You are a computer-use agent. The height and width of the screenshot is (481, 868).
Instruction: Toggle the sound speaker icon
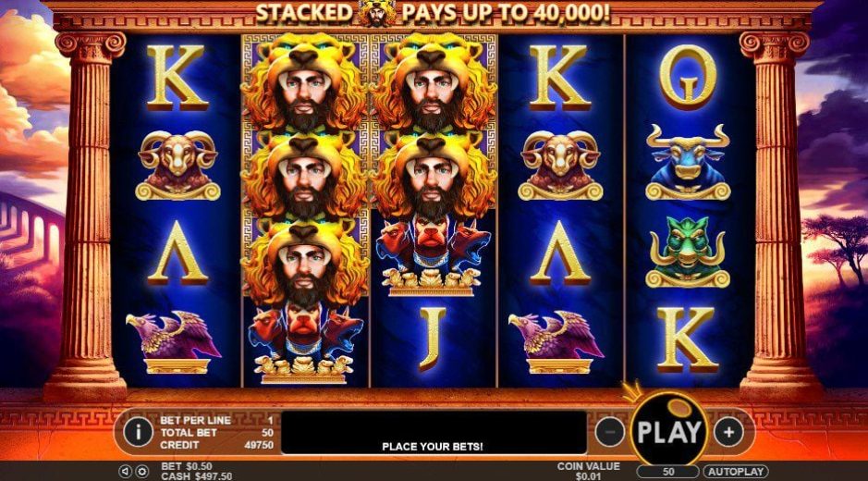point(125,472)
